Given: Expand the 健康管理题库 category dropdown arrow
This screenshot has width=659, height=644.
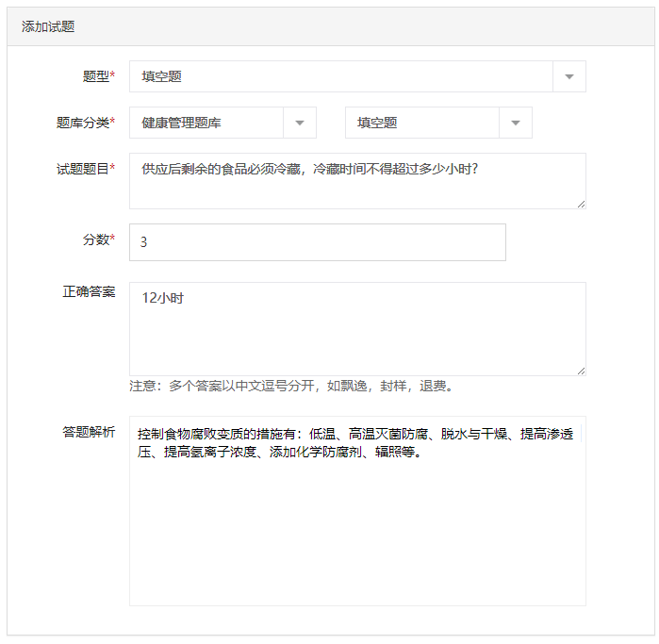Looking at the screenshot, I should click(x=299, y=123).
